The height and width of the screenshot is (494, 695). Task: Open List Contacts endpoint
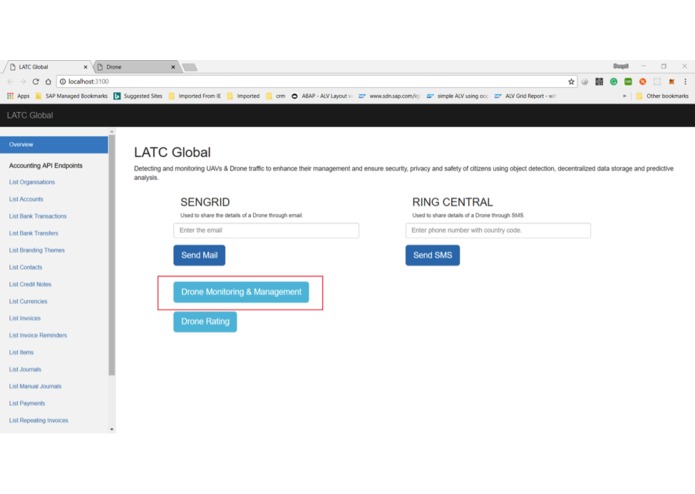pyautogui.click(x=26, y=267)
